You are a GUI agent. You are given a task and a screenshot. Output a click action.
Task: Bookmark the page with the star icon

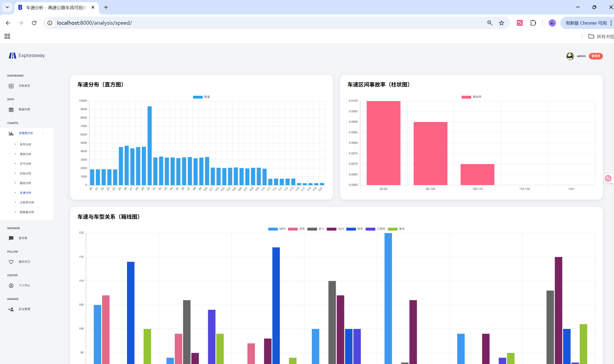[501, 23]
